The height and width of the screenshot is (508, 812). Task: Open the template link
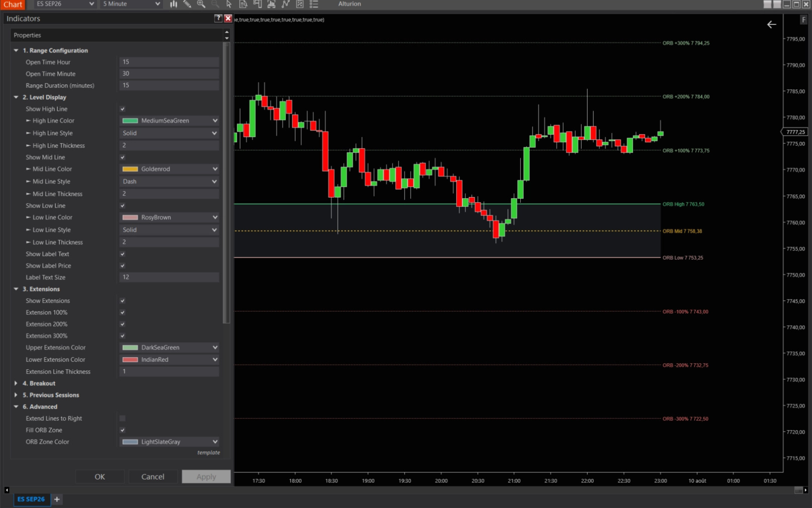[x=209, y=453]
